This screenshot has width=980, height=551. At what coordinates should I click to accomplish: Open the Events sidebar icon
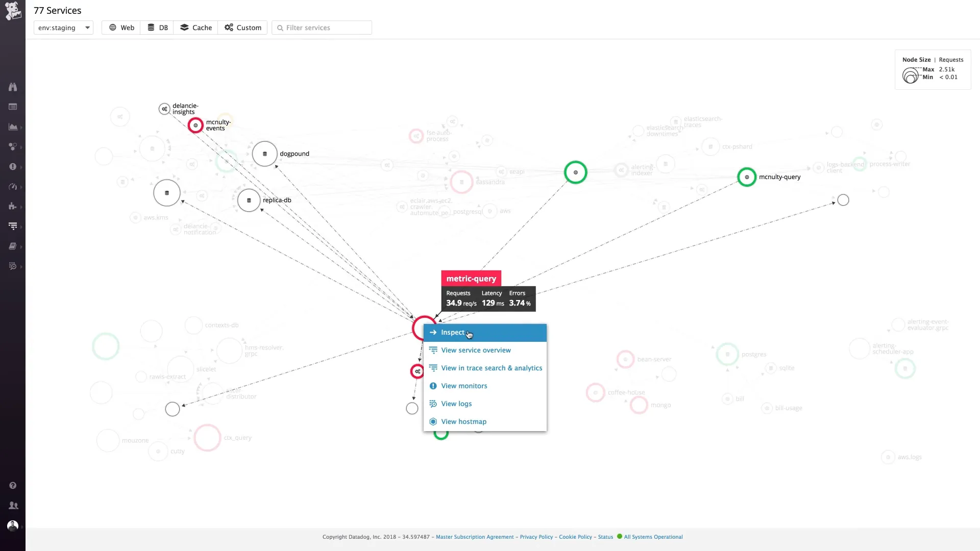(x=13, y=107)
